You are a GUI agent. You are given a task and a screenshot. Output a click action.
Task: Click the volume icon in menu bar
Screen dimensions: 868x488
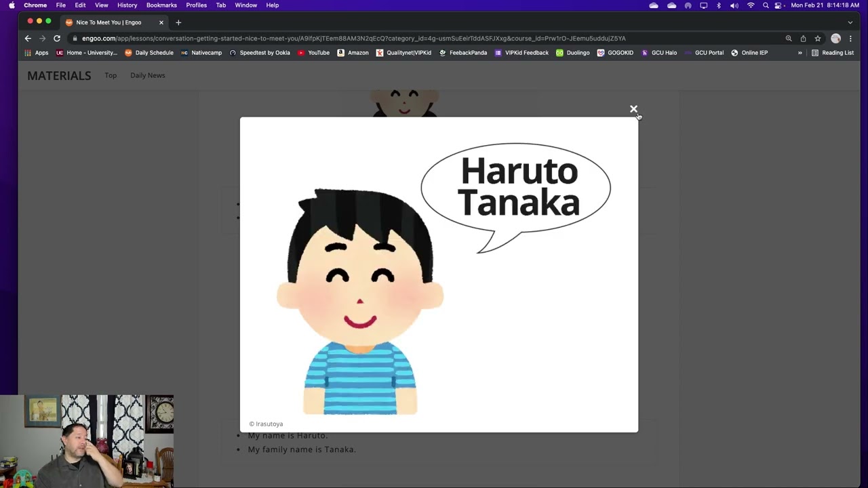click(x=734, y=5)
